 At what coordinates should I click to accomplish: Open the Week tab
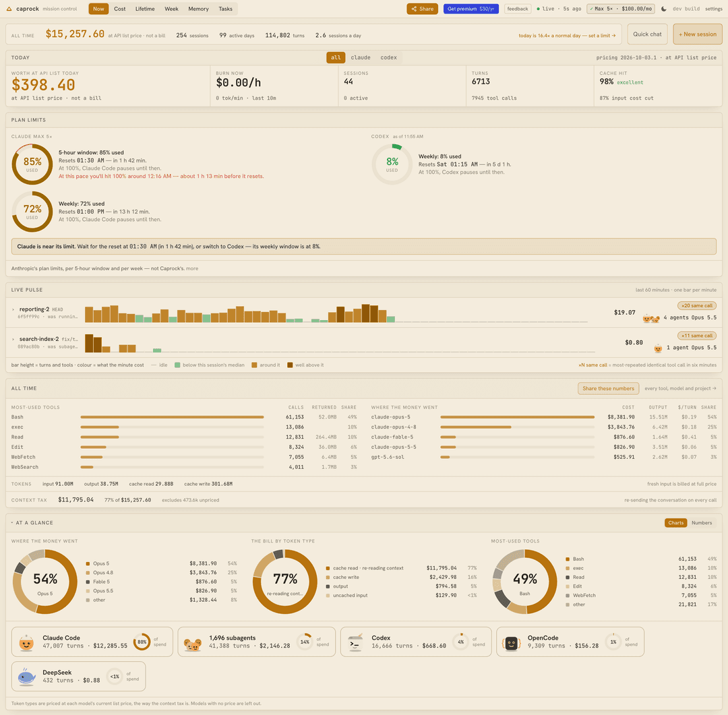(171, 9)
